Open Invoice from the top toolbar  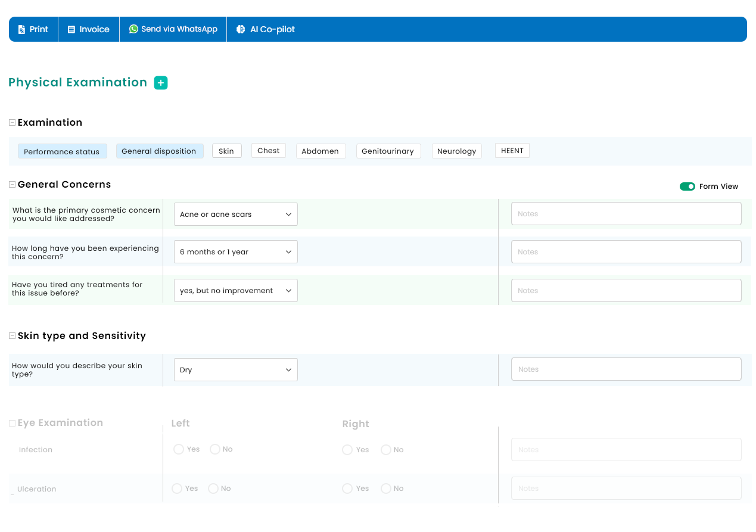[x=88, y=29]
